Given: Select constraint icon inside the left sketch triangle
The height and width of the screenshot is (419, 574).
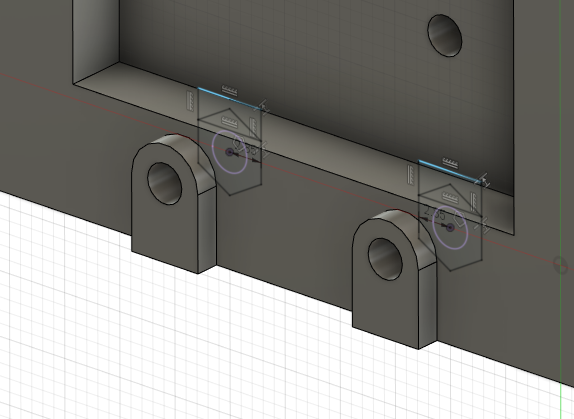Looking at the screenshot, I should (x=230, y=121).
